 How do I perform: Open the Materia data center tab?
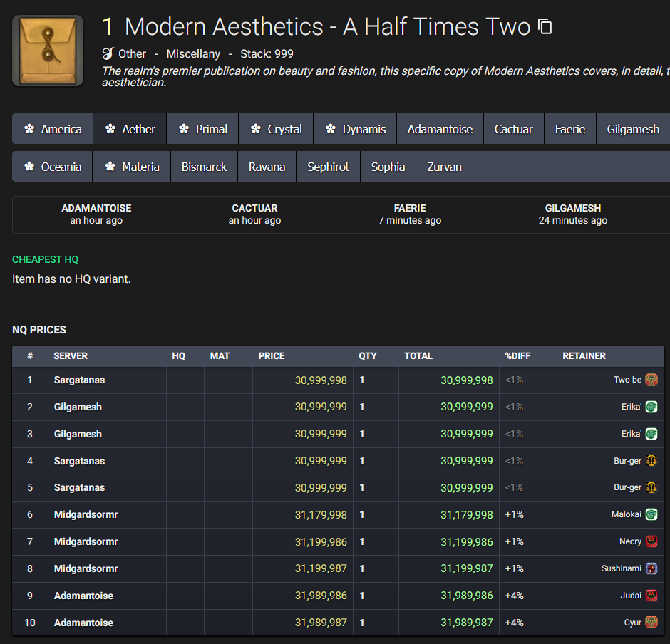tap(132, 167)
